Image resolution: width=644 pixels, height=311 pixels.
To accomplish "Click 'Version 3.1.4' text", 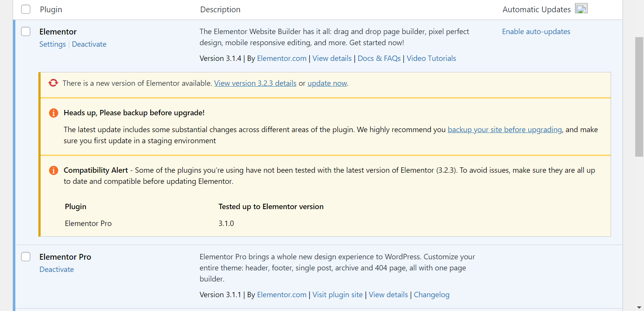I will click(x=220, y=58).
